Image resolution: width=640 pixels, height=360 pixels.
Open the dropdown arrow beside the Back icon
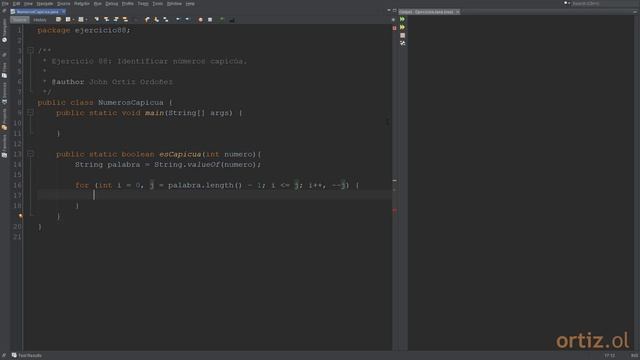(x=73, y=20)
